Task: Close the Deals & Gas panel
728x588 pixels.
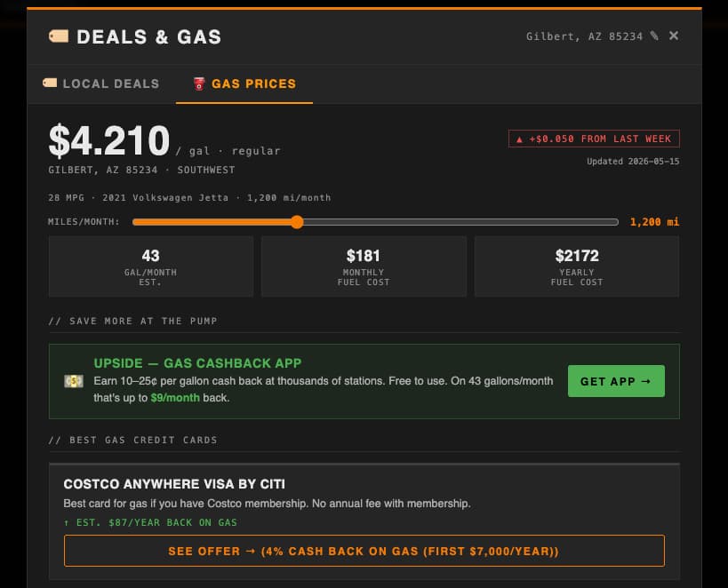Action: click(x=674, y=36)
